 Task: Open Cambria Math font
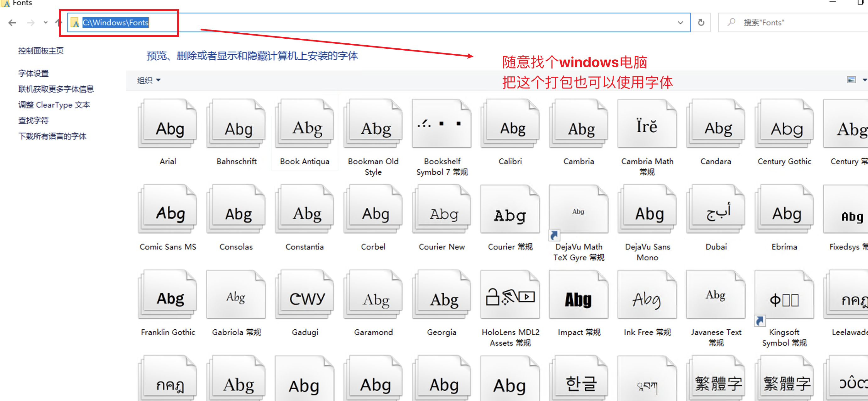pyautogui.click(x=647, y=137)
